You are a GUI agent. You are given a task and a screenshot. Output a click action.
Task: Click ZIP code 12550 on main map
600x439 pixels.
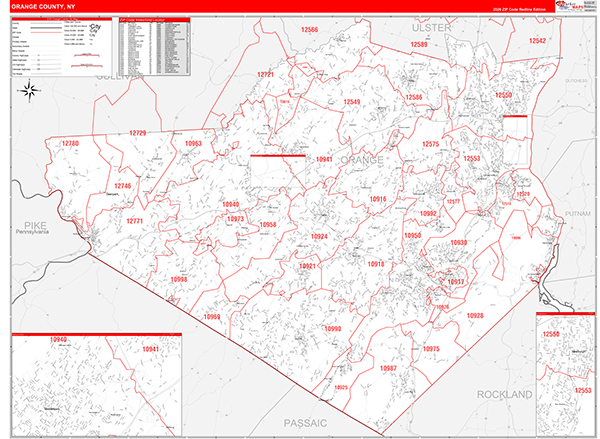[x=503, y=95]
